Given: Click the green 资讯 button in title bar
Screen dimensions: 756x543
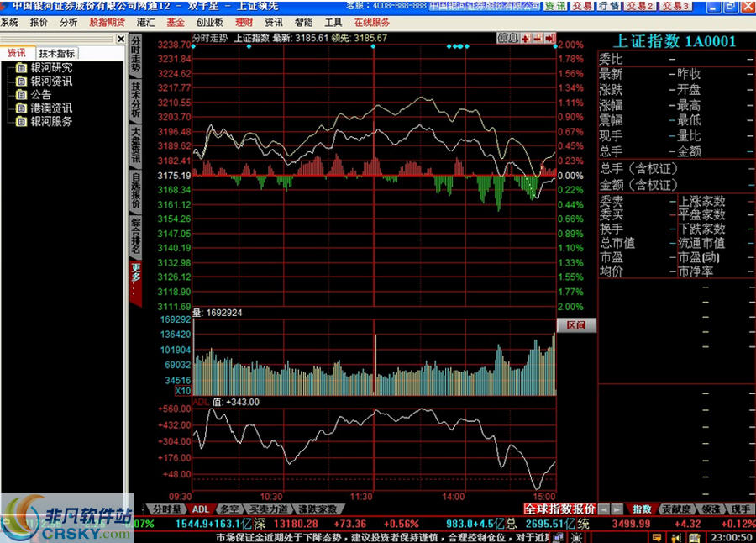Looking at the screenshot, I should (x=556, y=6).
